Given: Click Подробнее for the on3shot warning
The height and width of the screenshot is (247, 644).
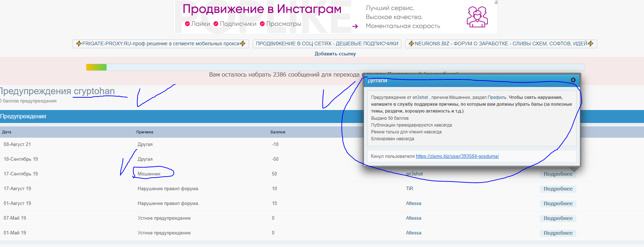Looking at the screenshot, I should click(558, 174).
